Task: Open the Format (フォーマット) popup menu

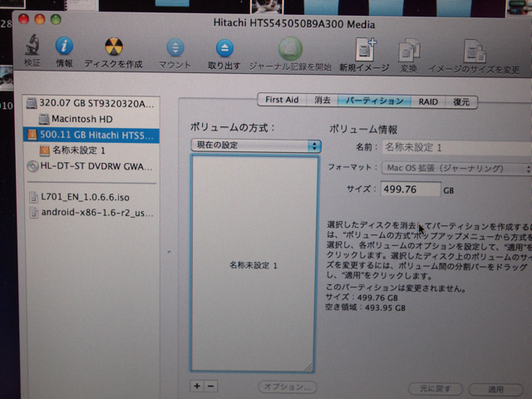Action: [x=456, y=168]
